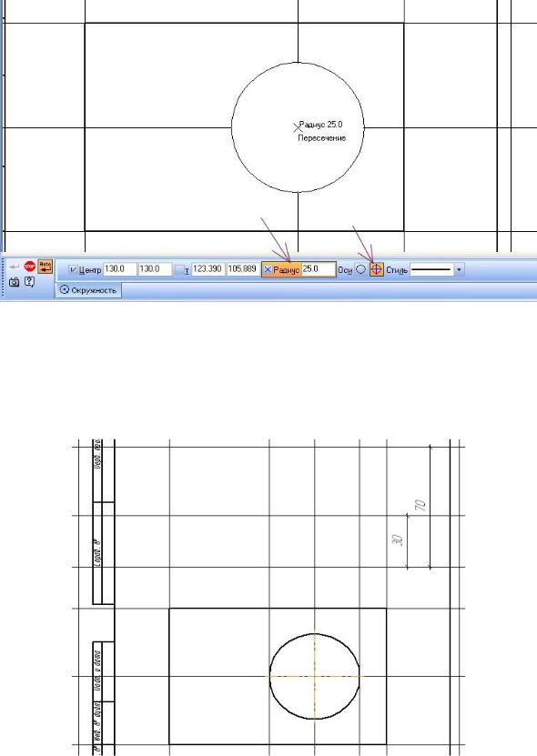Viewport: 537px width, 756px height.
Task: Click the second Центр coordinate field 130.0
Action: coord(155,269)
